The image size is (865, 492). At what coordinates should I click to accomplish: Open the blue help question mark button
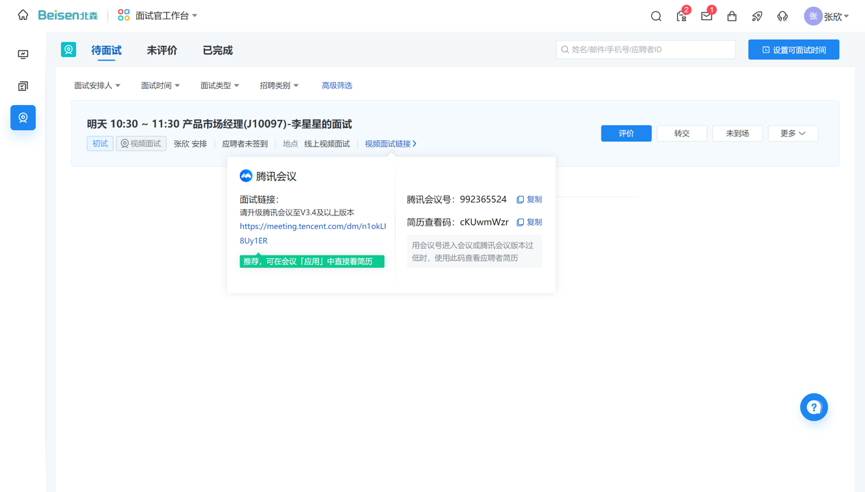[x=813, y=407]
